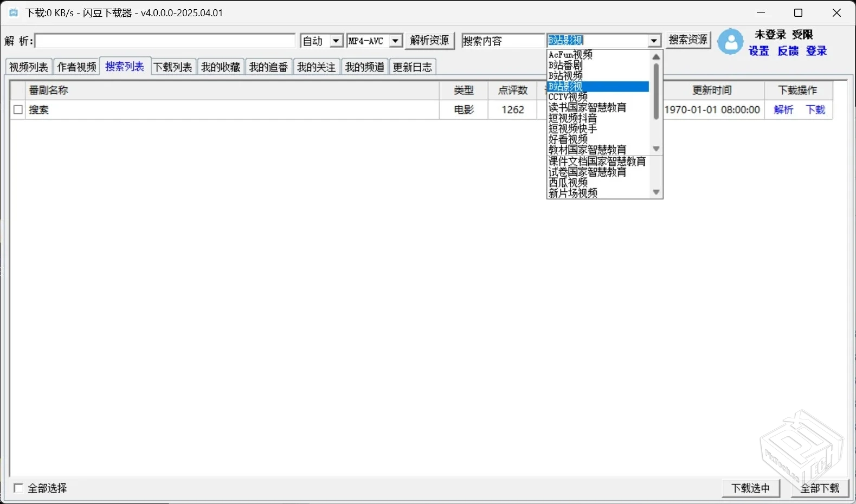Click the 电影 type cell
Viewport: 856px width, 504px height.
464,109
